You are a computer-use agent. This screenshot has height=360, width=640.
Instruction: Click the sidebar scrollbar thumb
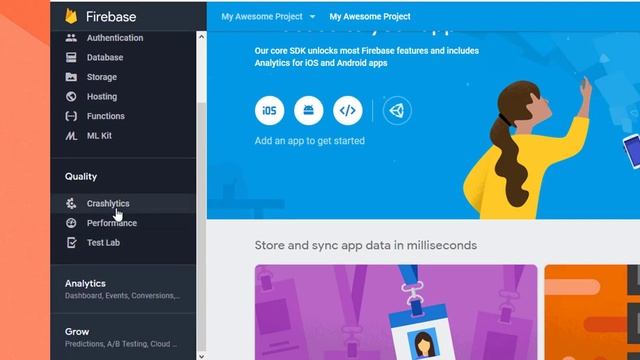[201, 227]
